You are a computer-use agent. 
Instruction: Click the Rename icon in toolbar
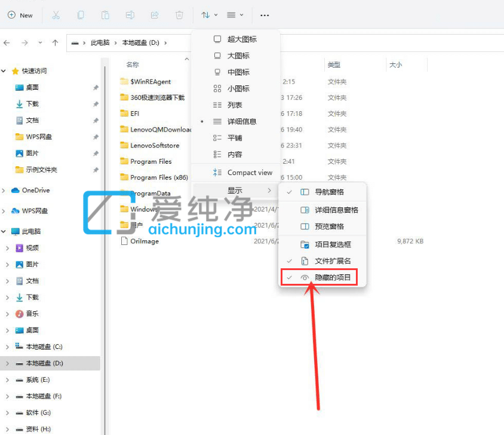tap(130, 15)
